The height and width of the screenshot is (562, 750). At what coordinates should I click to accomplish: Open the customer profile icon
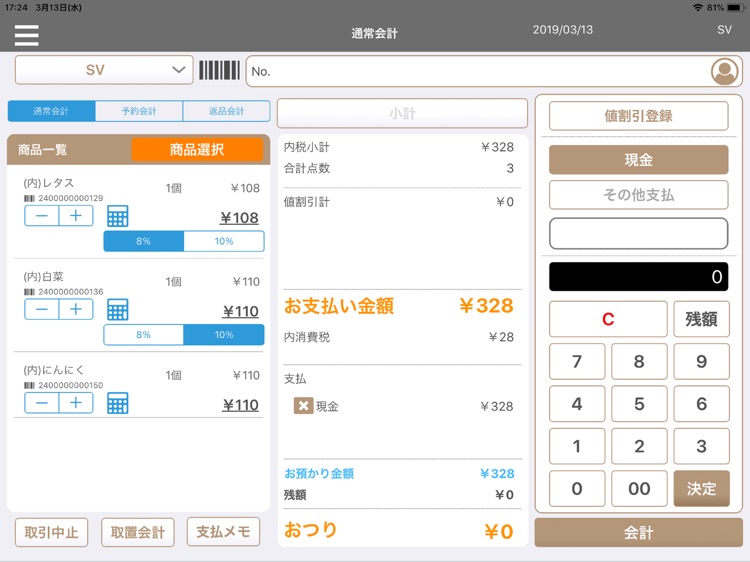click(x=725, y=72)
